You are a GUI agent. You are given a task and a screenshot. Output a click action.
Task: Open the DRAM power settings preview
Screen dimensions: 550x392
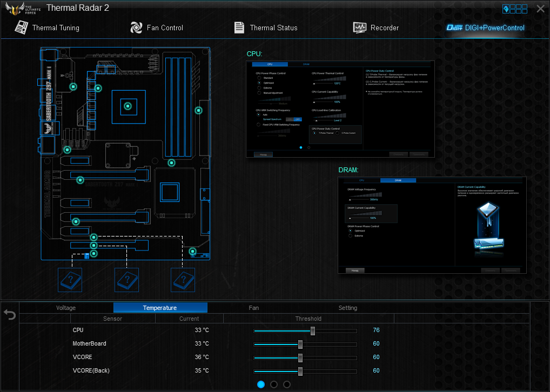(x=432, y=225)
